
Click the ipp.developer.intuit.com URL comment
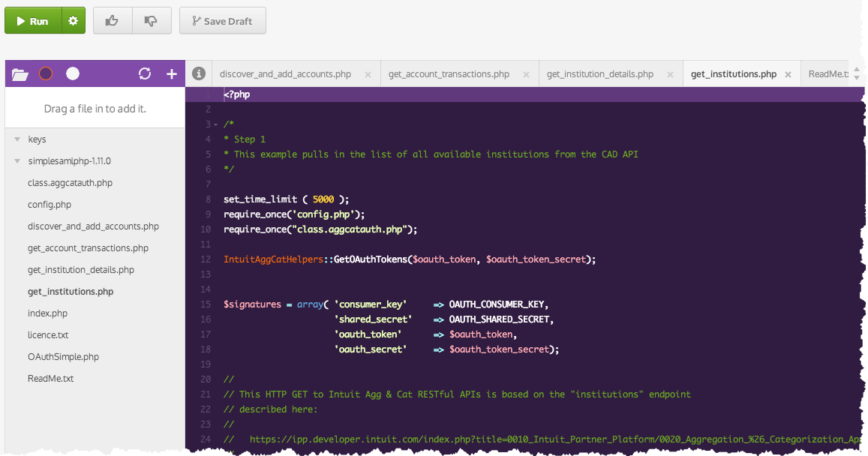point(555,439)
